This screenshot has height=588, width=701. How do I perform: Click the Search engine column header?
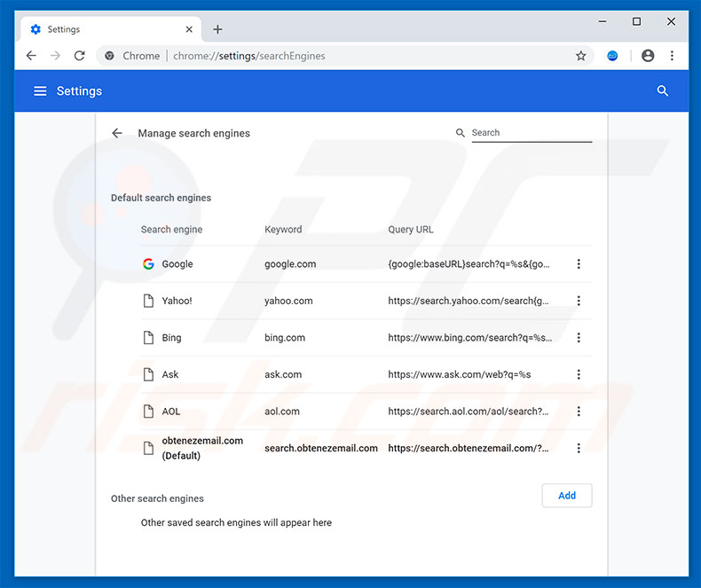[x=171, y=230]
